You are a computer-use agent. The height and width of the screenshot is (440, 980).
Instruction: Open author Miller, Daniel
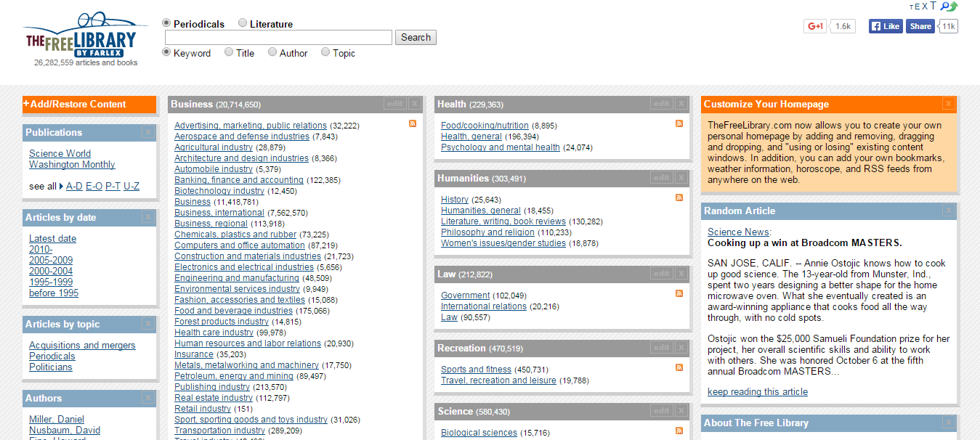(57, 420)
